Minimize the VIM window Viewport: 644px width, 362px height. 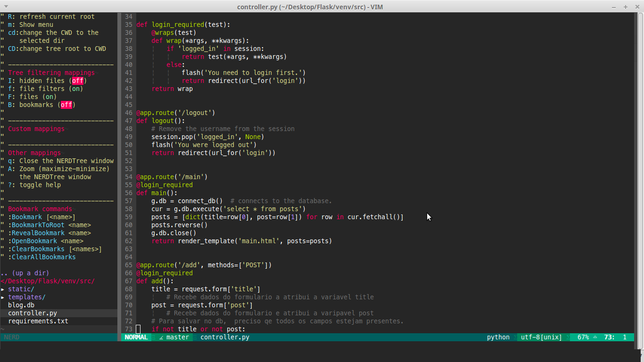pos(615,7)
